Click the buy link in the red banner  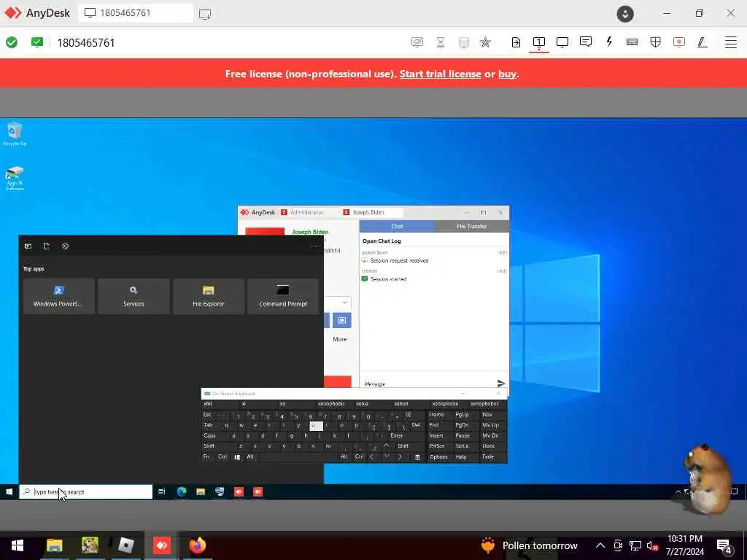[507, 74]
